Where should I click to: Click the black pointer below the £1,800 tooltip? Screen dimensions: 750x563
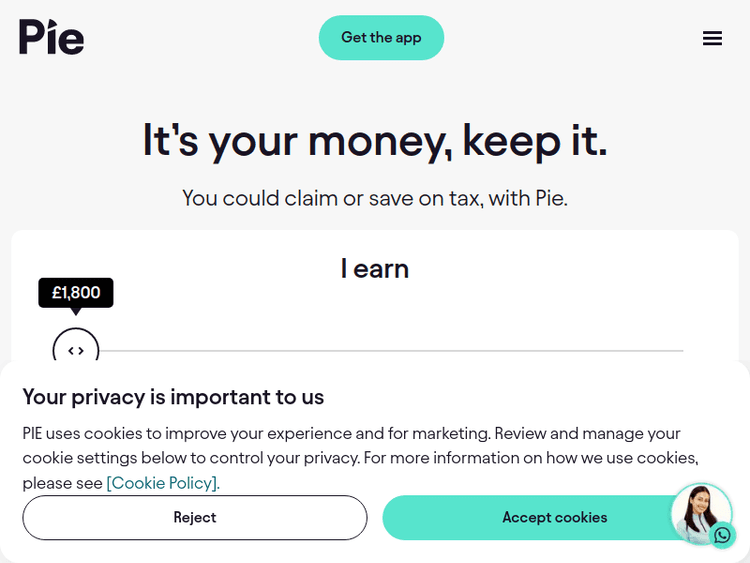pyautogui.click(x=76, y=311)
